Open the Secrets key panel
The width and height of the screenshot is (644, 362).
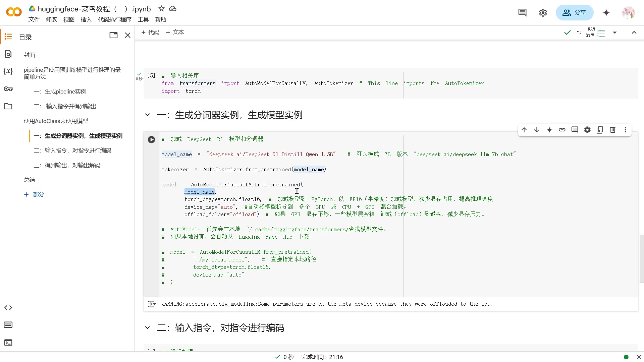coord(8,89)
